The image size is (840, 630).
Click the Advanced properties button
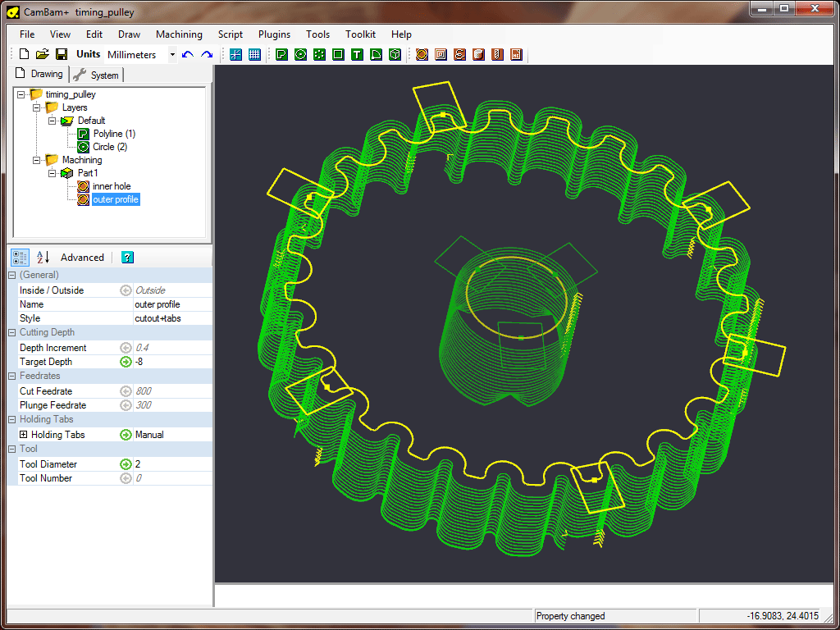point(82,257)
